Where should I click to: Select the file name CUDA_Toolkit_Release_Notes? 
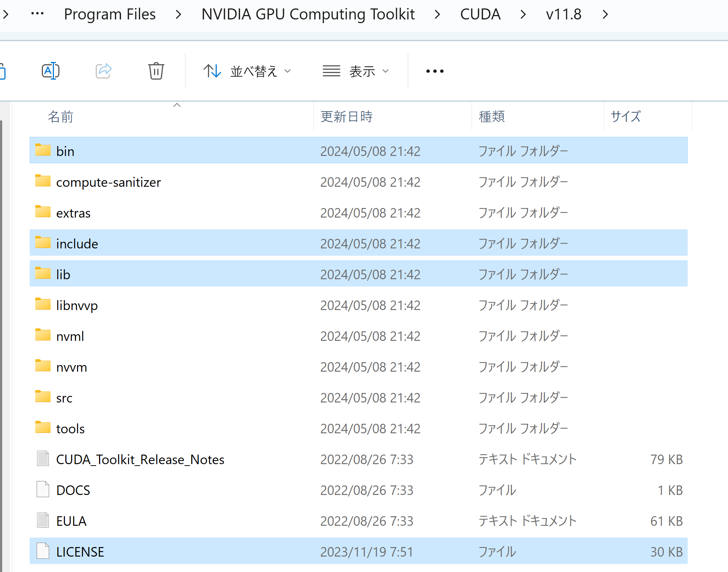(140, 459)
